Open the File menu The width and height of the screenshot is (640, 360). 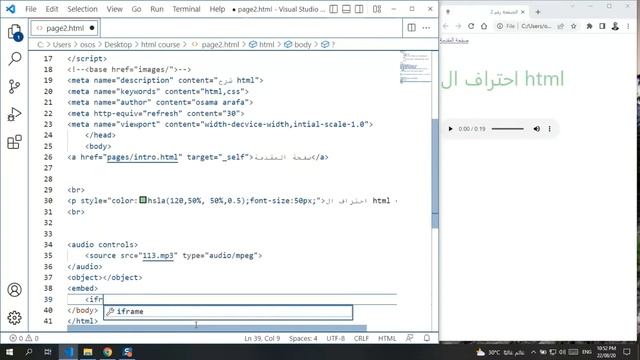click(x=31, y=9)
